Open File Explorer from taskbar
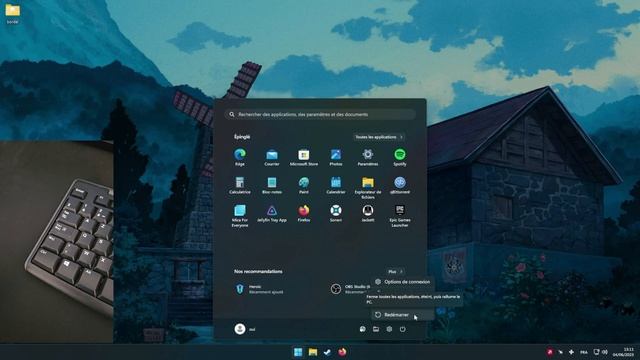 coord(313,352)
